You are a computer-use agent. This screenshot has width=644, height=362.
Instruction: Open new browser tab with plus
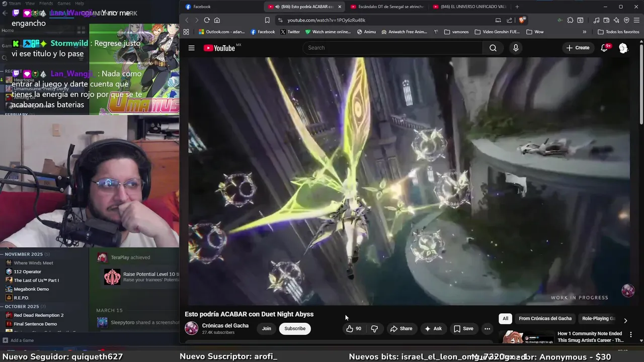[517, 7]
